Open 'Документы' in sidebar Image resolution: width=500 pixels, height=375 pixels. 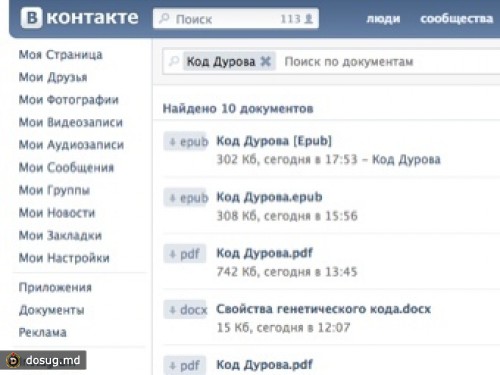[x=52, y=310]
